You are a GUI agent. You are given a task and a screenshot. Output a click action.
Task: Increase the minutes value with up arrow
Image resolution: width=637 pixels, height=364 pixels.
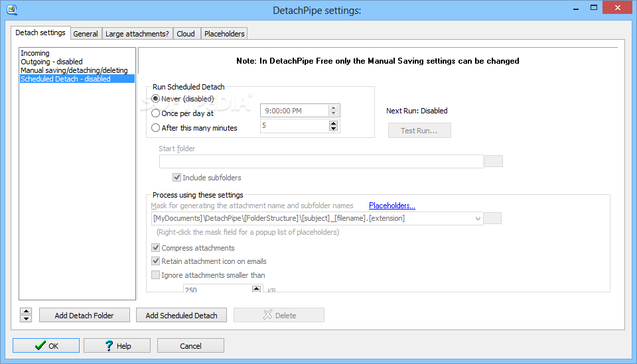click(333, 123)
